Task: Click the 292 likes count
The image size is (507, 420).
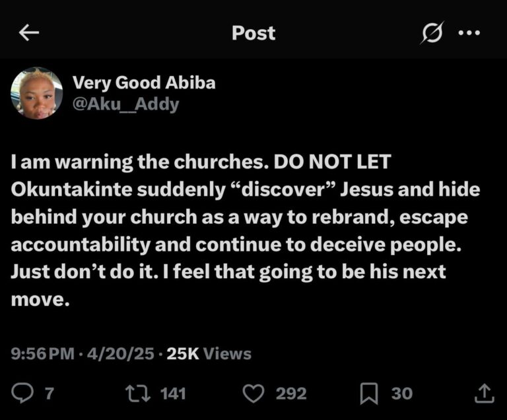Action: click(290, 394)
